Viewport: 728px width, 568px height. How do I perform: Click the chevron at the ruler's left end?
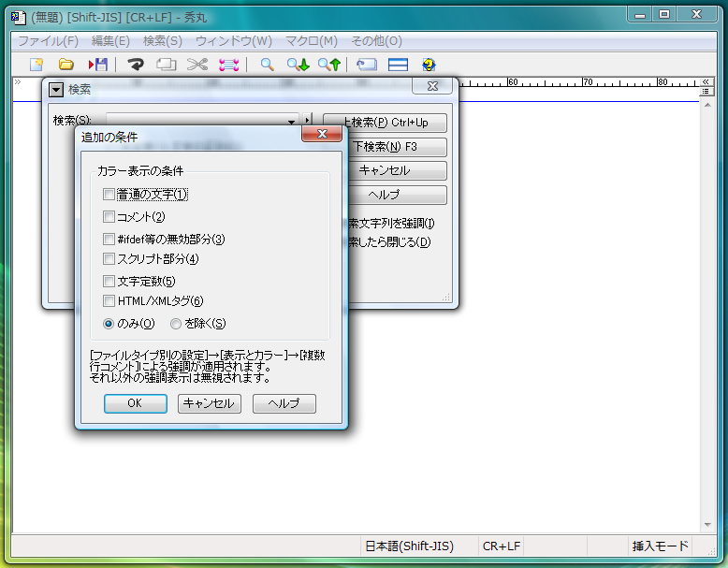[x=18, y=81]
